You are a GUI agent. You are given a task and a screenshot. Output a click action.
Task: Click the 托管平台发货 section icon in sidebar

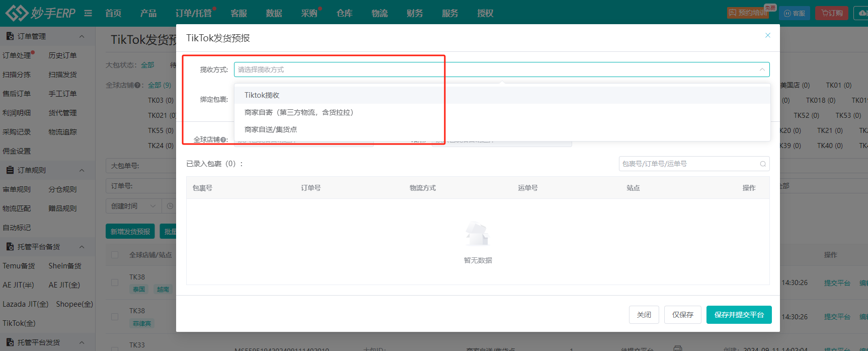tap(10, 342)
